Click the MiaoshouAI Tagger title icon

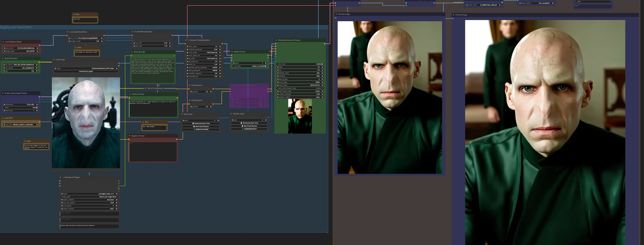point(63,177)
